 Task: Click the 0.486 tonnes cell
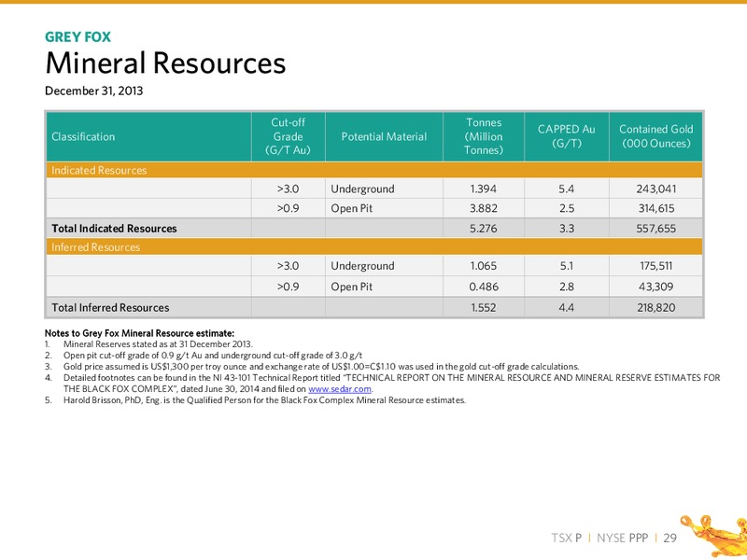pos(483,287)
